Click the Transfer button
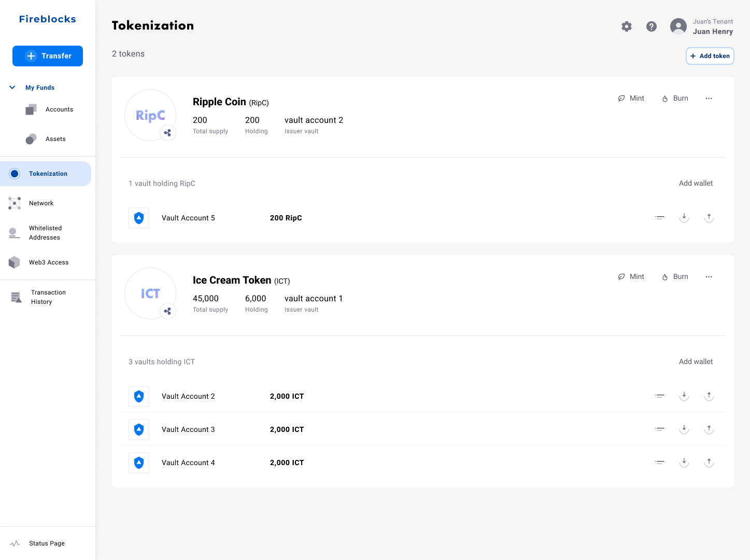Screen dimensions: 750x560 [x=48, y=56]
